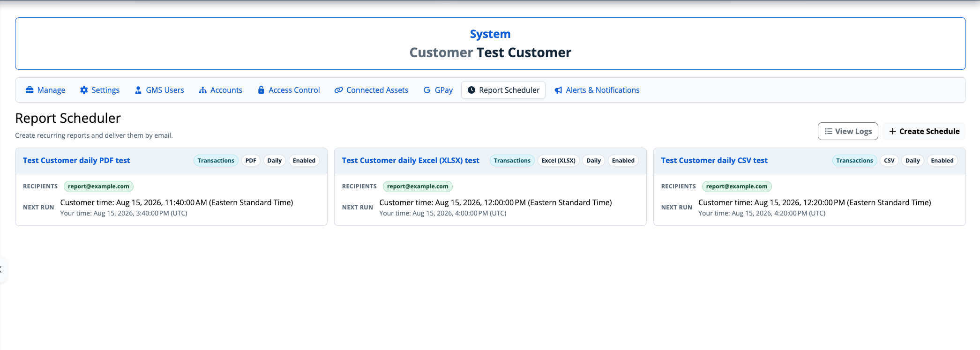Click Transactions badge on Excel test card
The height and width of the screenshot is (350, 980).
tap(512, 161)
